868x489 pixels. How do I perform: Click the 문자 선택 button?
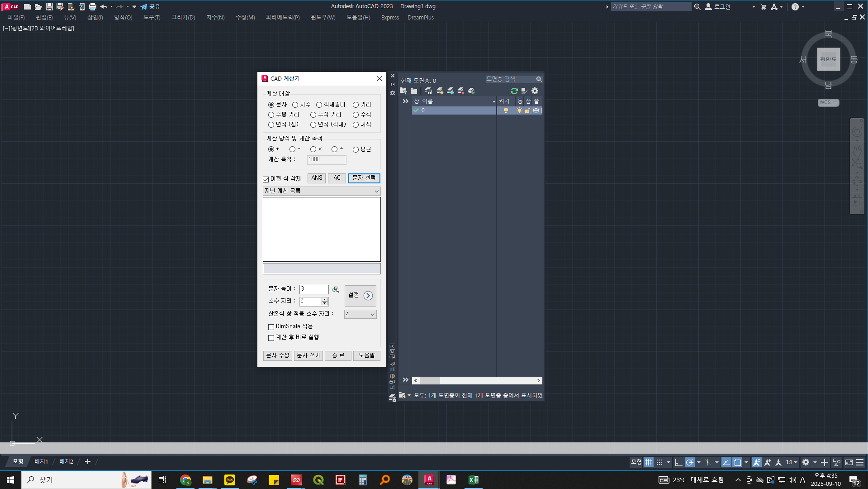364,178
